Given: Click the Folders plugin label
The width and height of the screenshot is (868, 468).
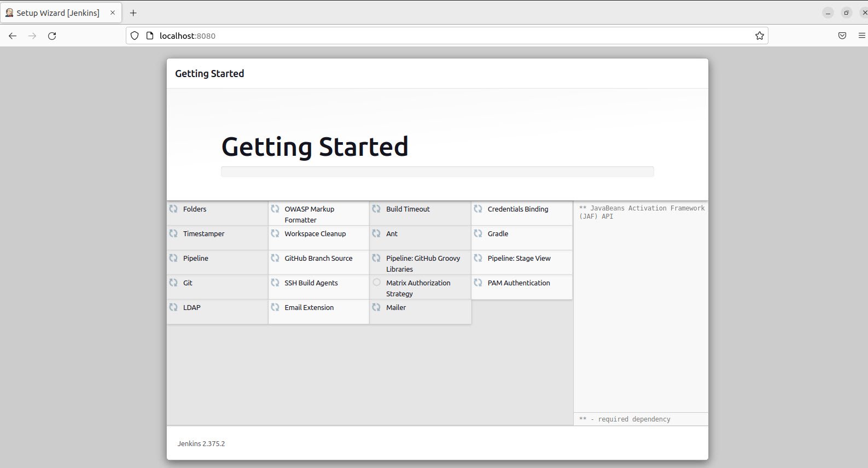Looking at the screenshot, I should (x=195, y=209).
